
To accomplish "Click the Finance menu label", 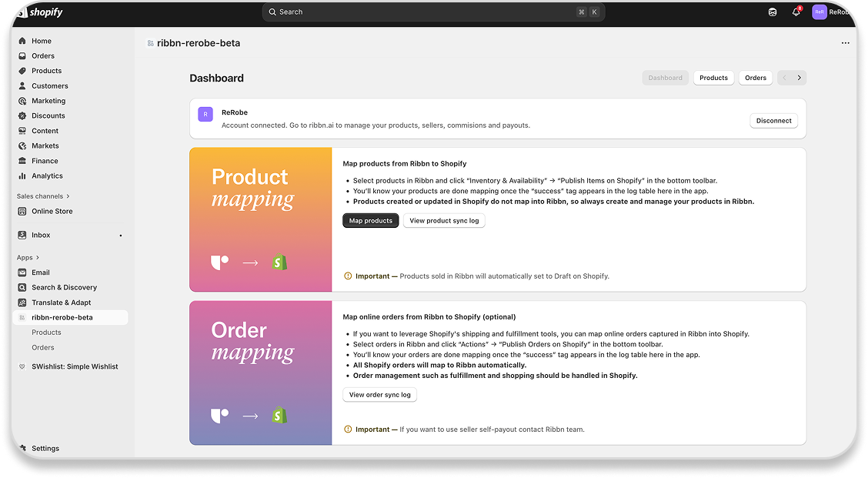I will tap(45, 161).
